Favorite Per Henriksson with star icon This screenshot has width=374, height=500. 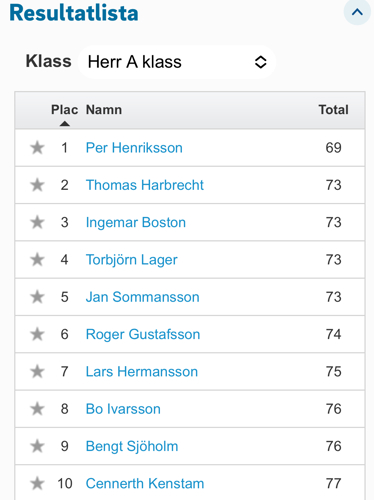[x=37, y=148]
